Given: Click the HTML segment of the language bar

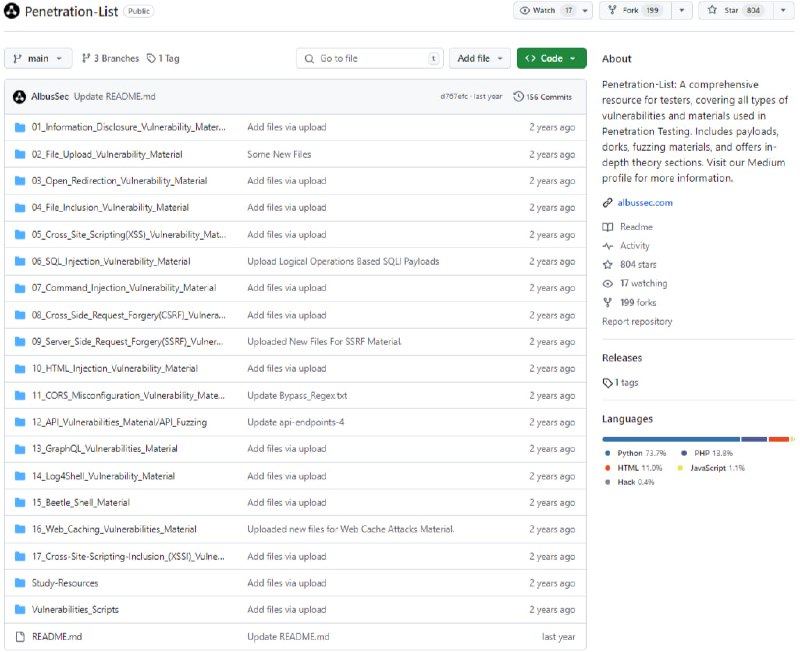Looking at the screenshot, I should tap(779, 439).
